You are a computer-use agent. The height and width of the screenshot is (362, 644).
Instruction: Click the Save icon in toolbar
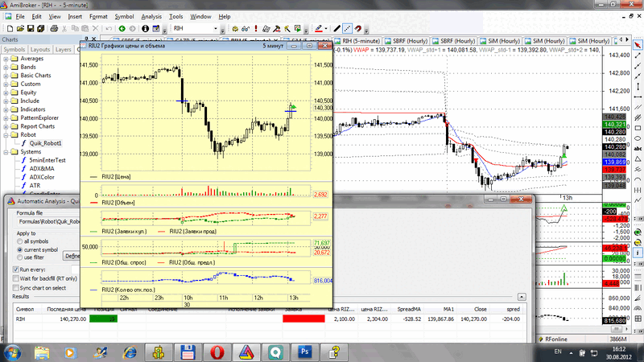[x=30, y=29]
